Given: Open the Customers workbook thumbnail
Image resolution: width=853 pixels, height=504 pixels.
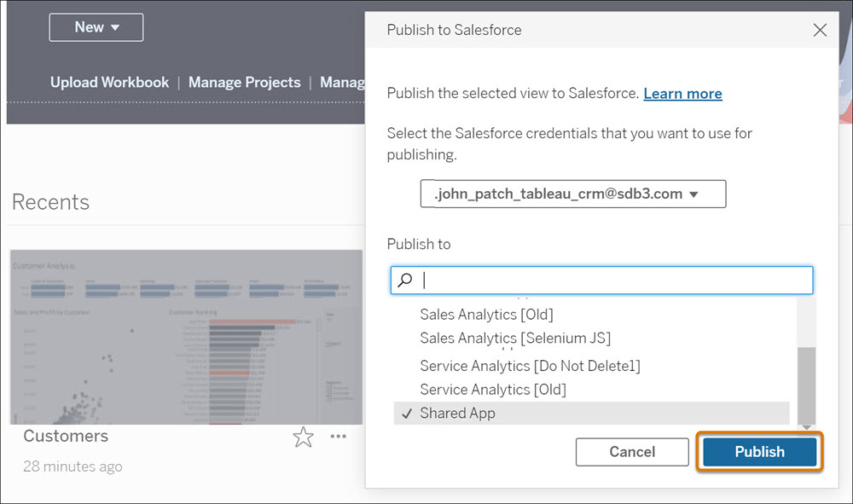Looking at the screenshot, I should [186, 337].
